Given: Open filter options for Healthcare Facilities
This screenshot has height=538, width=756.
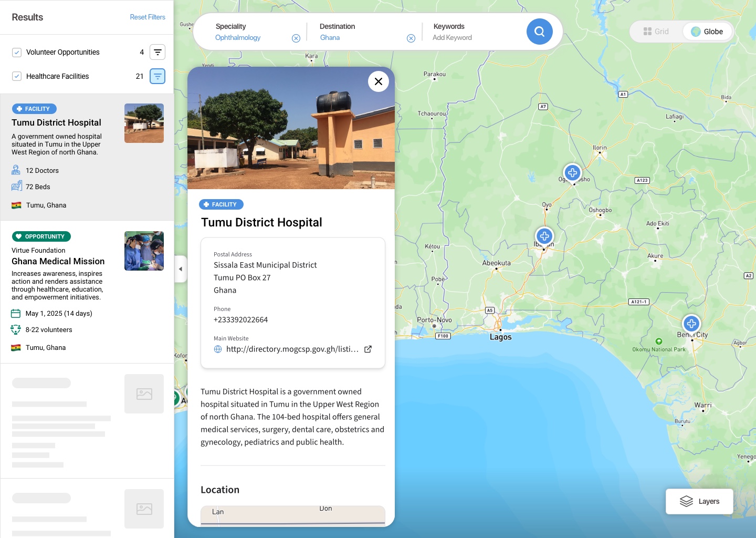Looking at the screenshot, I should click(x=157, y=76).
